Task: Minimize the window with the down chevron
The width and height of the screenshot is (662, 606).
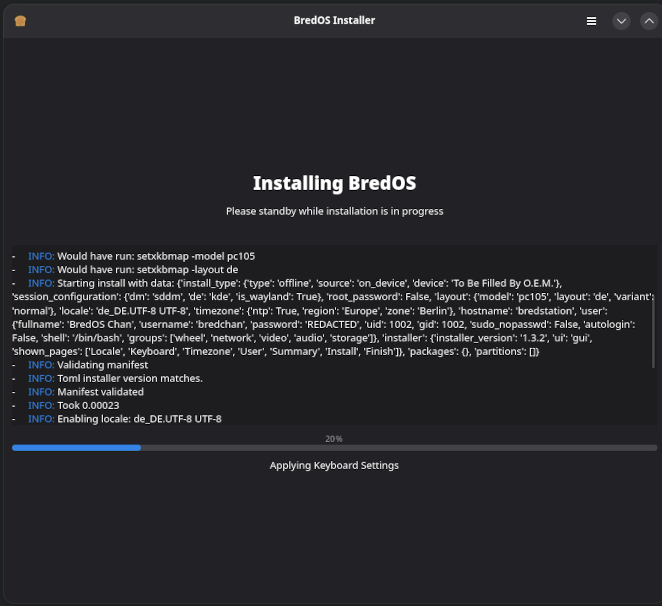Action: [621, 21]
